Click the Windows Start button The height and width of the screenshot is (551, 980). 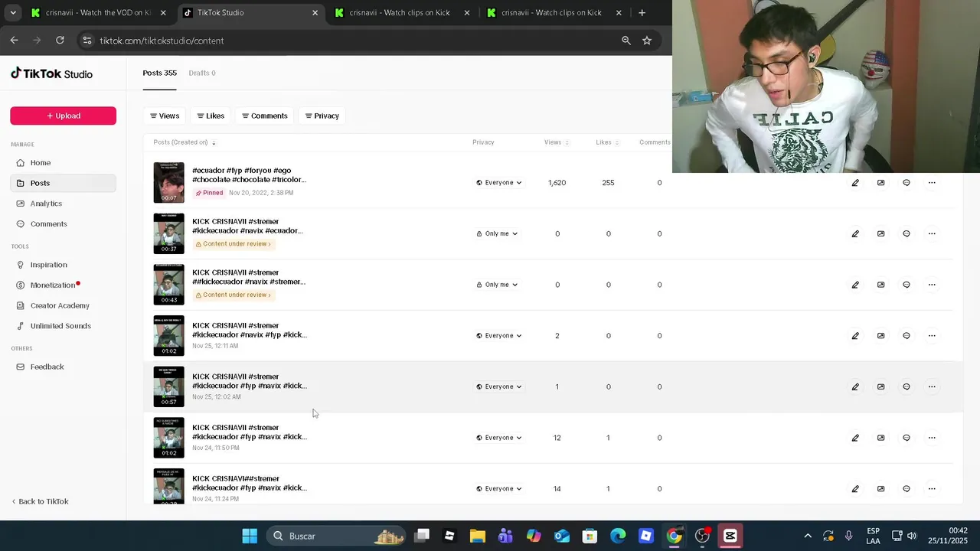point(250,536)
